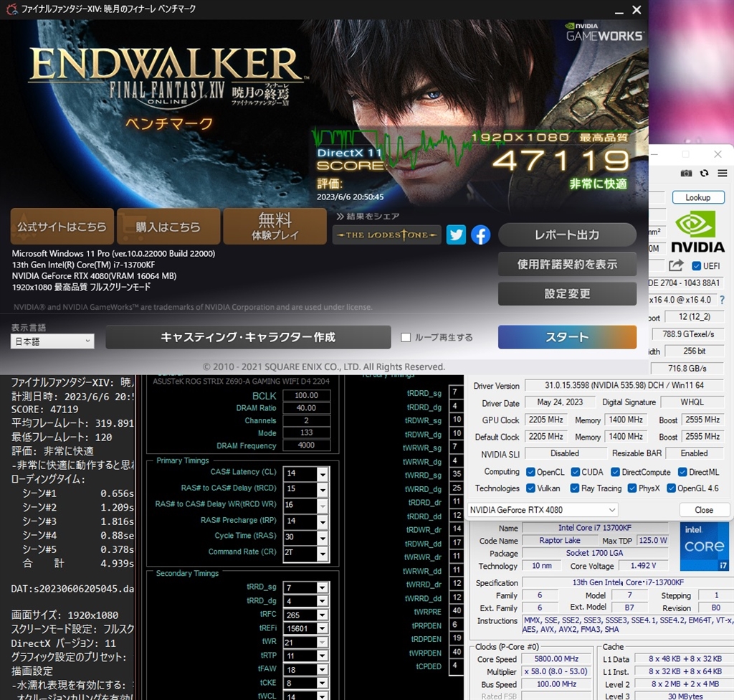This screenshot has width=734, height=700.
Task: Open the GPU-Z hamburger menu
Action: [x=723, y=174]
